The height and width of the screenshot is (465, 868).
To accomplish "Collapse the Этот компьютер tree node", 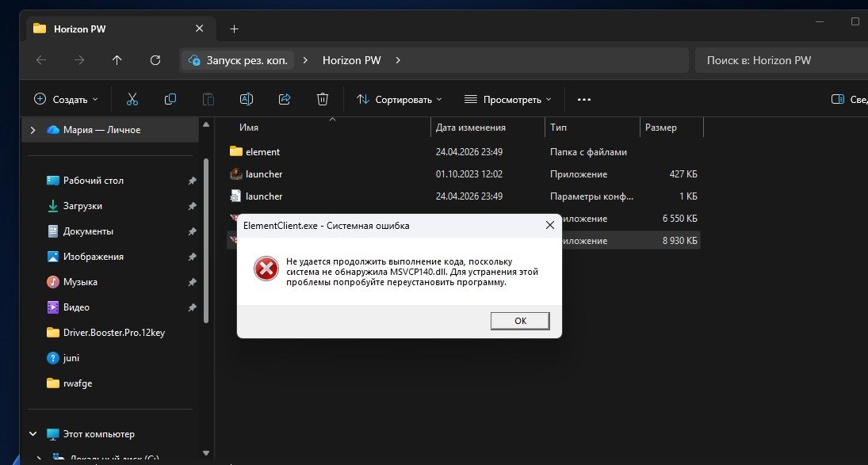I will coord(33,434).
